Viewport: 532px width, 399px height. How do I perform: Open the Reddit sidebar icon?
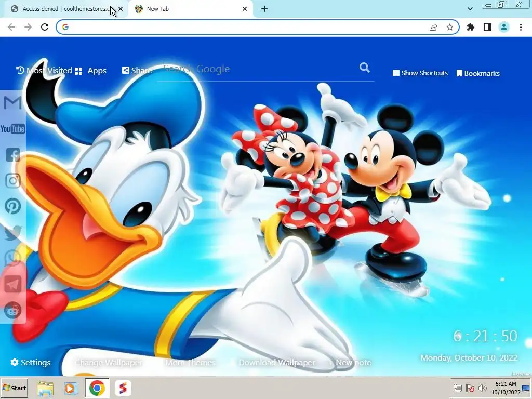point(13,310)
